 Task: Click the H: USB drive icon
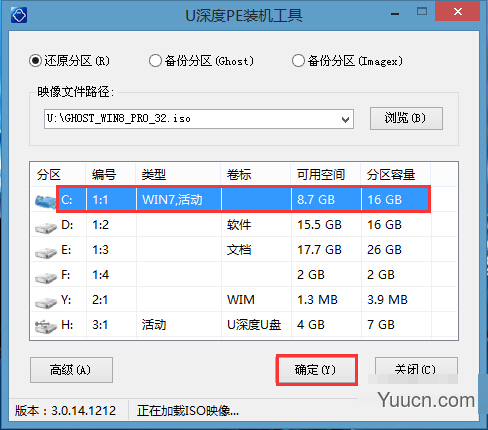46,327
